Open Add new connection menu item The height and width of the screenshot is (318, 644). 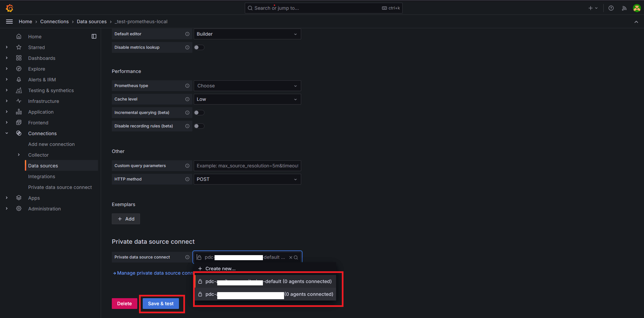pos(51,144)
